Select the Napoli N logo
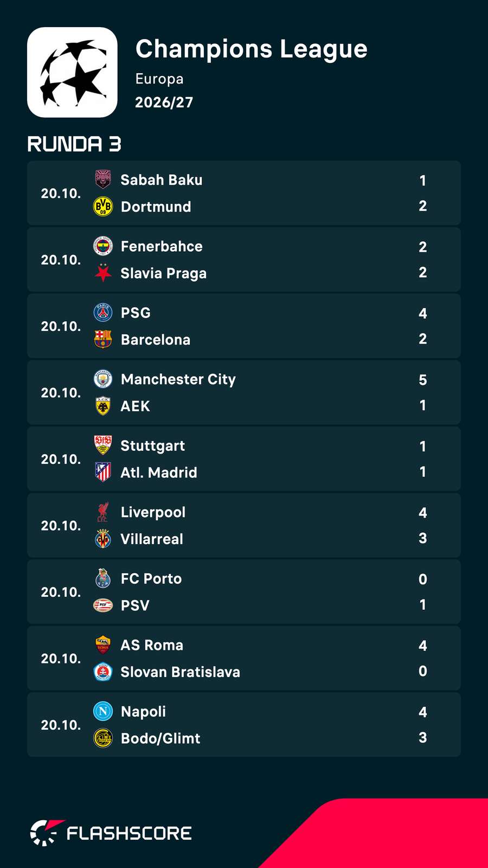The height and width of the screenshot is (868, 488). [x=103, y=711]
